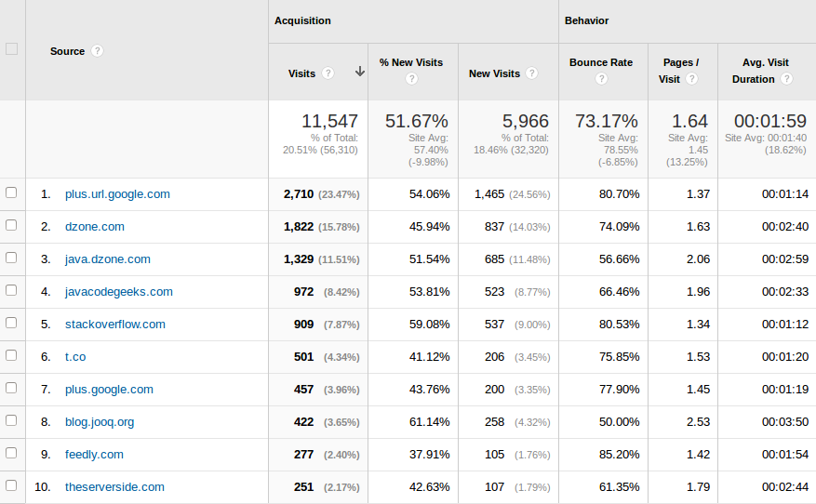Click the Visits sort descending arrow

click(x=359, y=72)
